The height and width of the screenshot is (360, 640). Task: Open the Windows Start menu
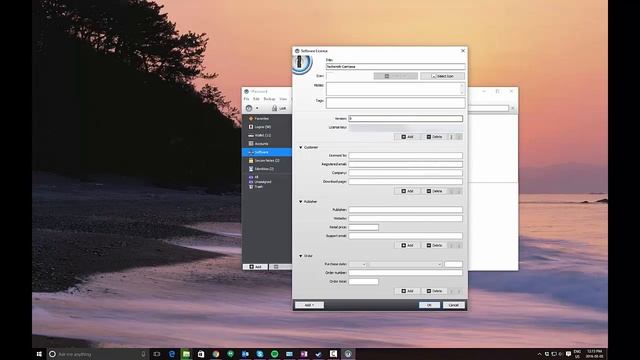pos(39,354)
